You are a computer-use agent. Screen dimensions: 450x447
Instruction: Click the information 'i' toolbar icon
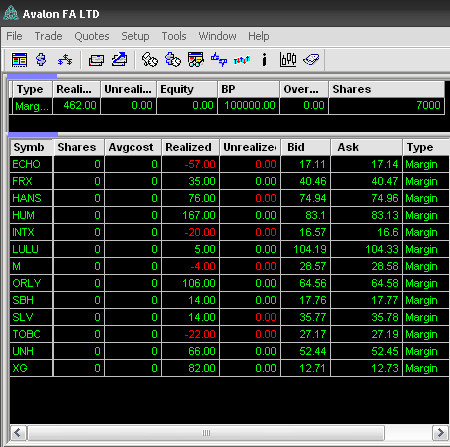tap(265, 60)
